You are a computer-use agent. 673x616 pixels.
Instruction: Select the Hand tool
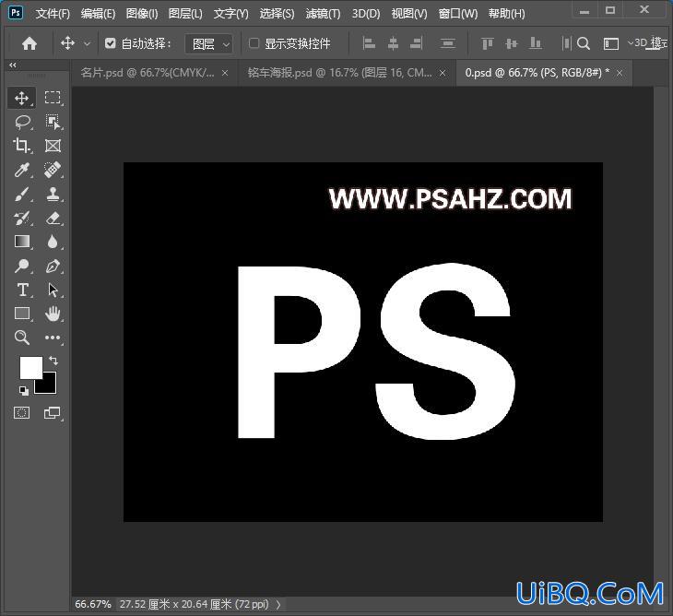[x=53, y=314]
